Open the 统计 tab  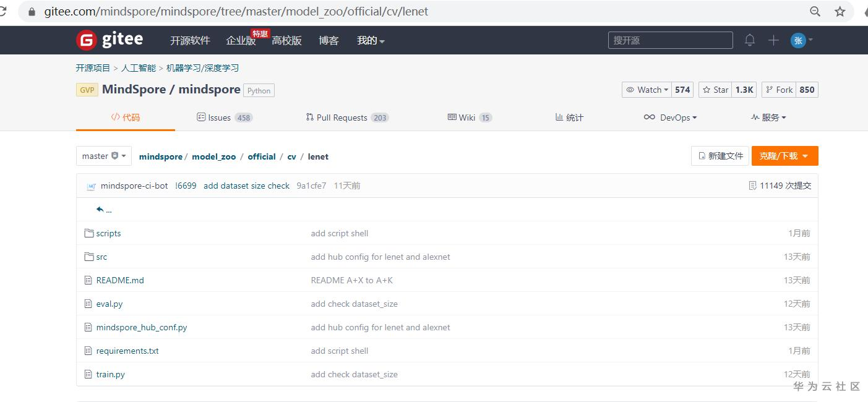coord(569,118)
